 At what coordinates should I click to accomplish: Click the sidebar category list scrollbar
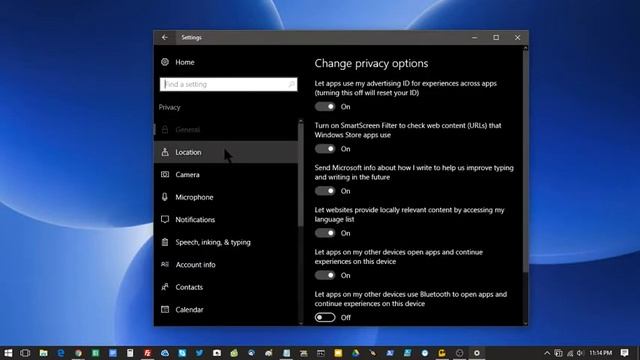[301, 176]
